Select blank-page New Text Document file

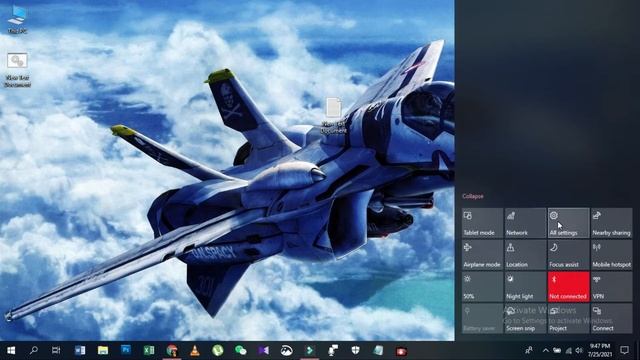(x=333, y=115)
